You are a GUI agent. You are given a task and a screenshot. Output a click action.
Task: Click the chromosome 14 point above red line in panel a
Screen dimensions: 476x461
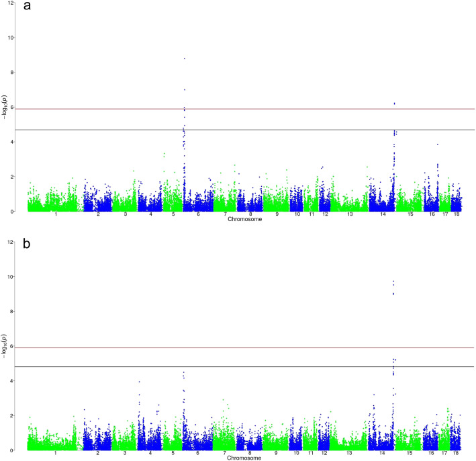point(394,103)
